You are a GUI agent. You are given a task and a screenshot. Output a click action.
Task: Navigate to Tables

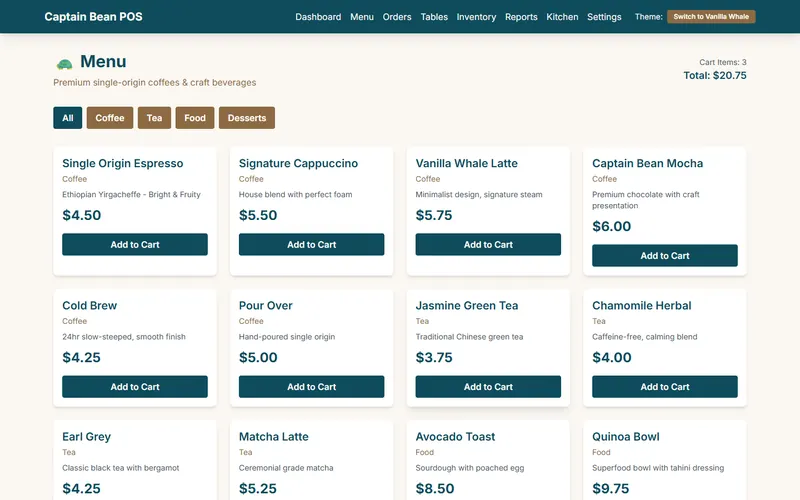[434, 17]
